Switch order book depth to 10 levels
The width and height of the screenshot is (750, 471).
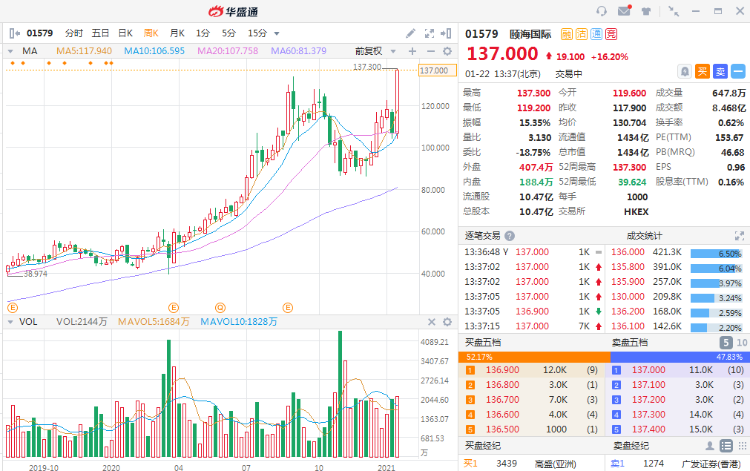[x=741, y=343]
